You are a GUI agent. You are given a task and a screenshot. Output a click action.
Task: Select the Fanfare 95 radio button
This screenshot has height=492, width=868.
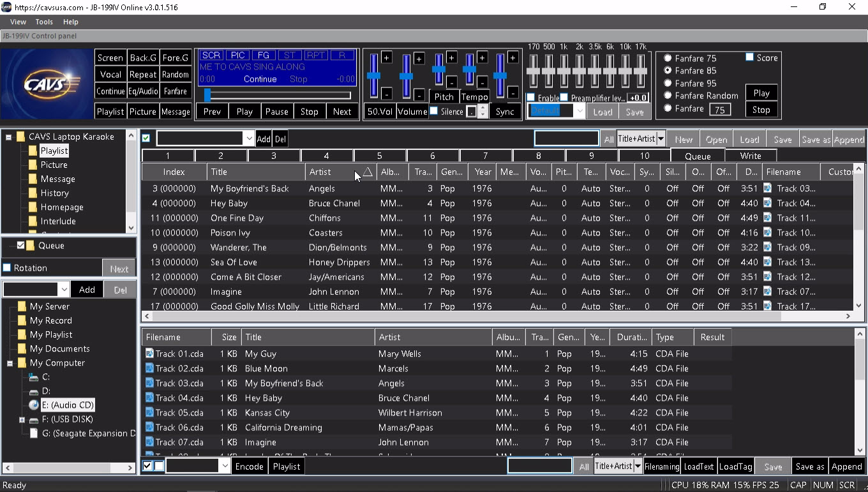click(668, 83)
